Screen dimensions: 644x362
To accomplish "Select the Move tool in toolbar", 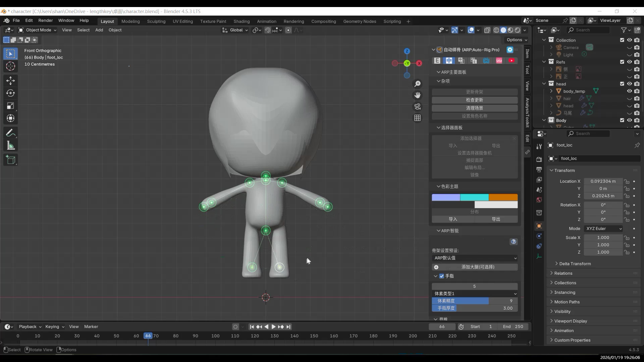I will pos(10,80).
